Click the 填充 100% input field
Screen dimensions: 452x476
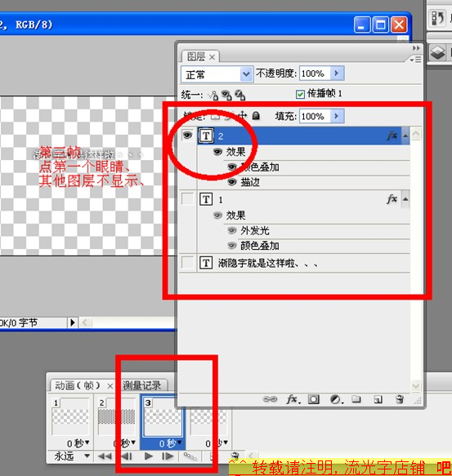point(315,116)
